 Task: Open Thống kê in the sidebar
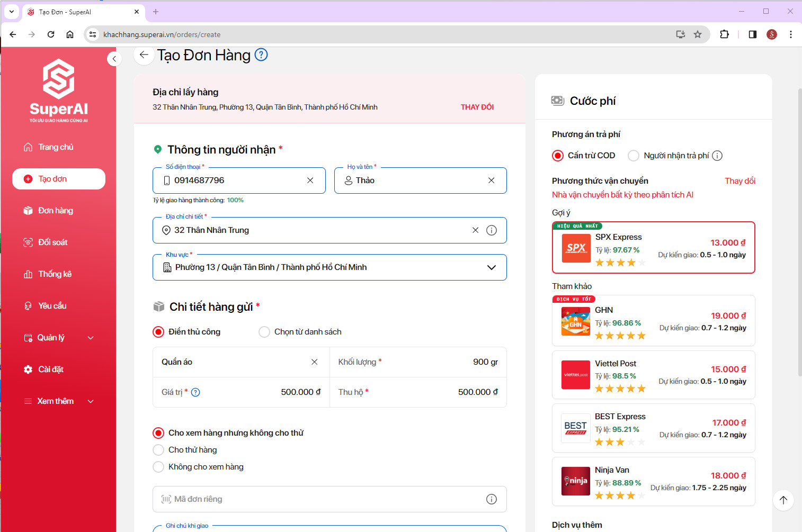(58, 274)
